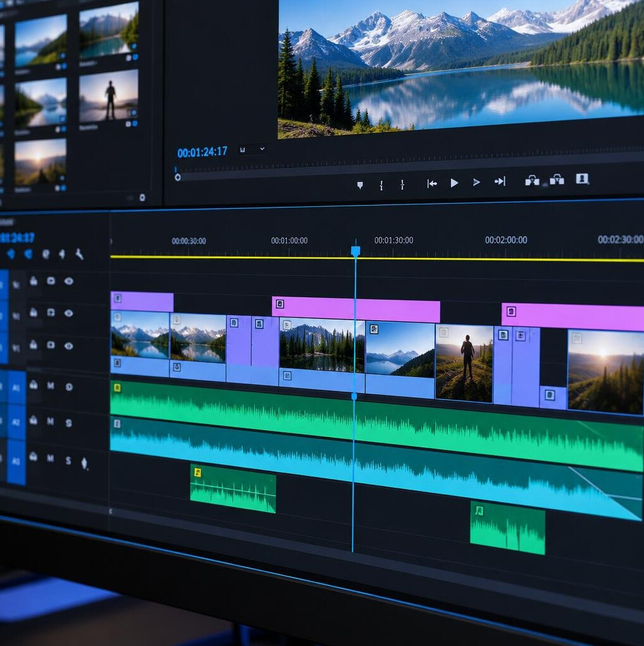
Task: Click the timeline playhead handle on the ruler
Action: point(356,251)
